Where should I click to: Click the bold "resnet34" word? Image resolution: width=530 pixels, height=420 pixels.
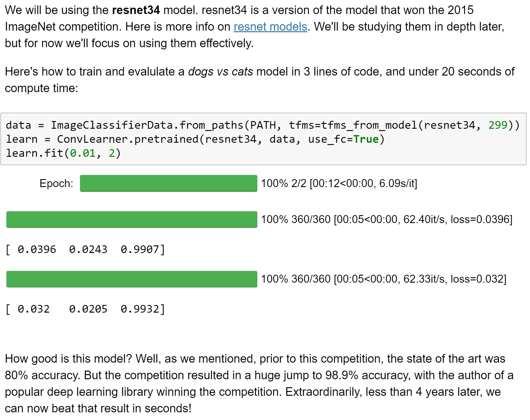(136, 10)
